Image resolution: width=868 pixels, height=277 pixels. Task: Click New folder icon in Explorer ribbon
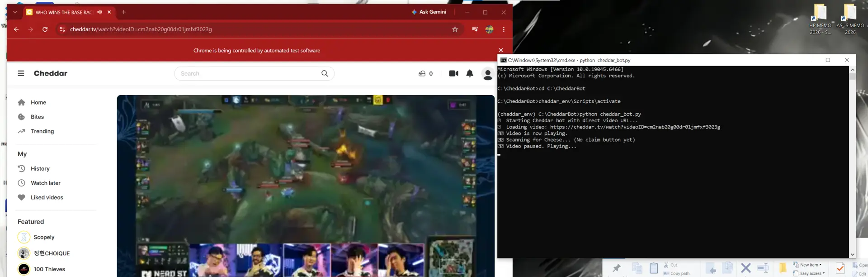[783, 268]
